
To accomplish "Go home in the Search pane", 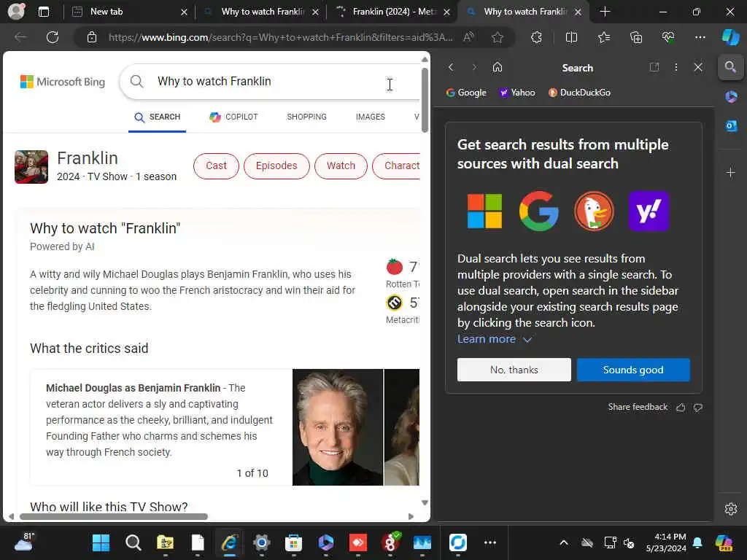I will [498, 67].
